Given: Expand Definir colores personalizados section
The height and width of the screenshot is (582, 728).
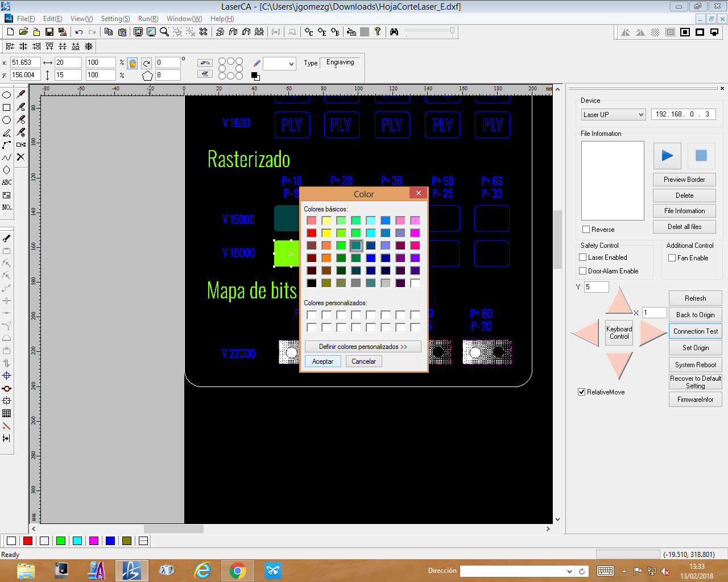Looking at the screenshot, I should pos(363,347).
